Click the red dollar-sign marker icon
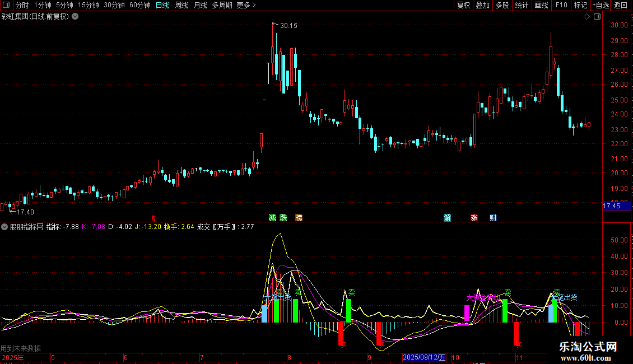Screen dimensions: 633x364 coord(153,218)
